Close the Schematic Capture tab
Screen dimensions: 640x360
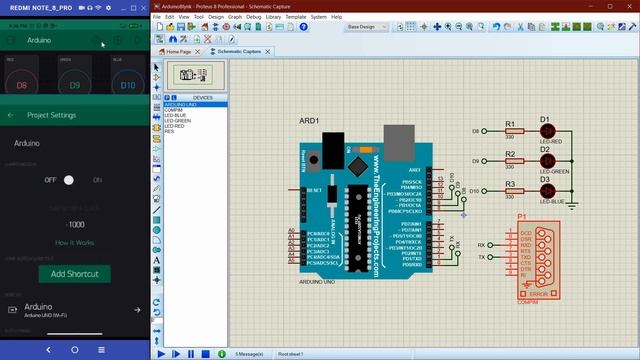[268, 52]
